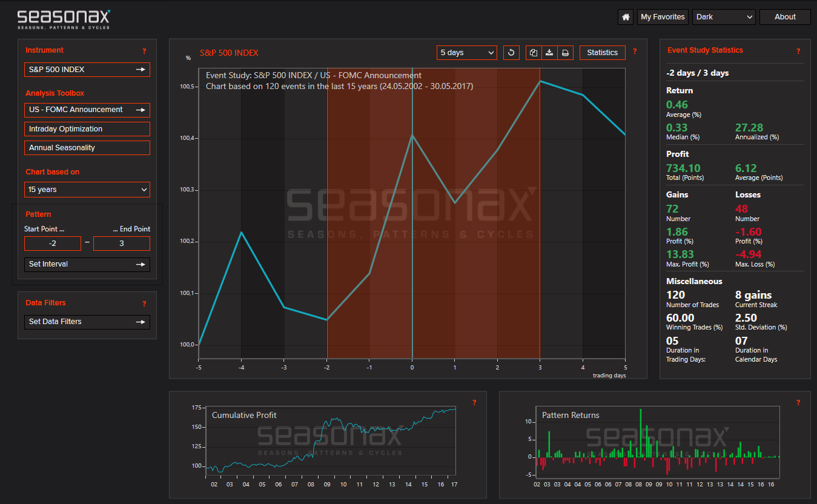Click the Statistics button
This screenshot has width=817, height=504.
coord(602,53)
